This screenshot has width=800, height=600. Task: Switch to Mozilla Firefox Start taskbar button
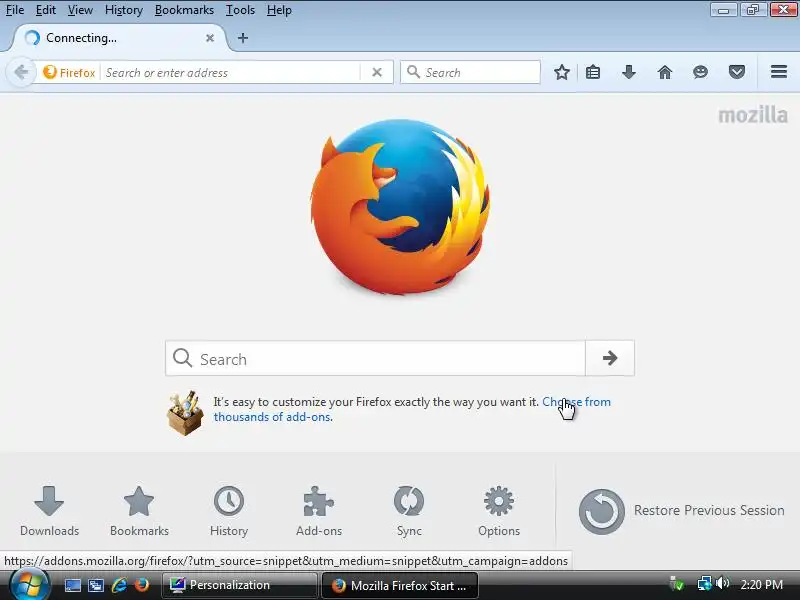[400, 585]
